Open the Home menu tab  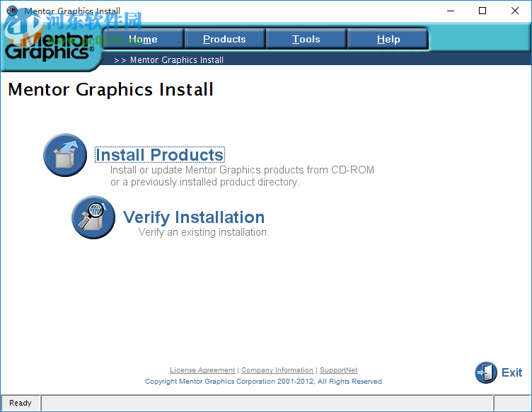coord(143,39)
